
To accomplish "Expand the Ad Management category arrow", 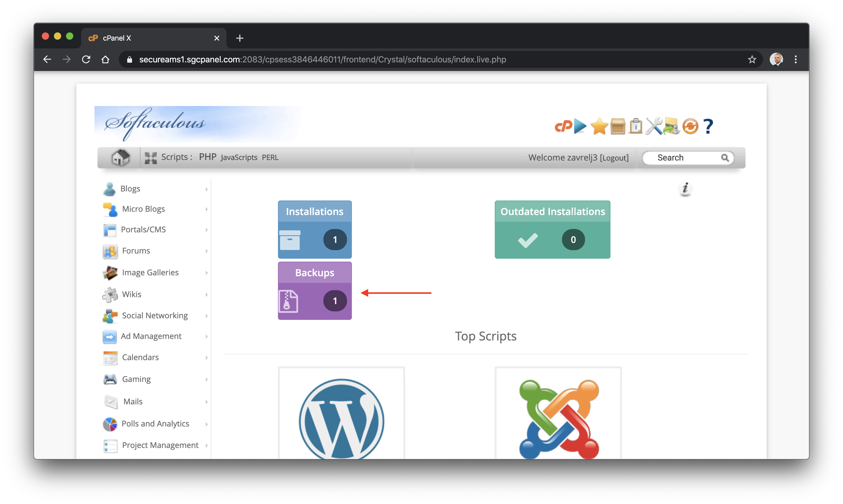I will click(206, 336).
